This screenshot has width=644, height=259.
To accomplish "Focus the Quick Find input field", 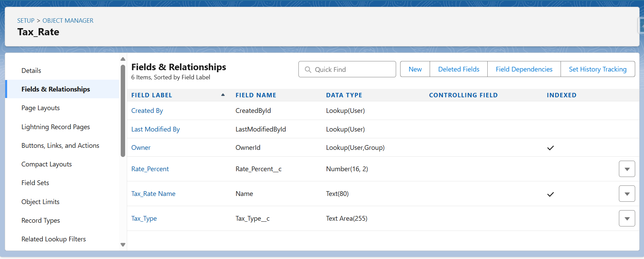I will click(x=347, y=69).
